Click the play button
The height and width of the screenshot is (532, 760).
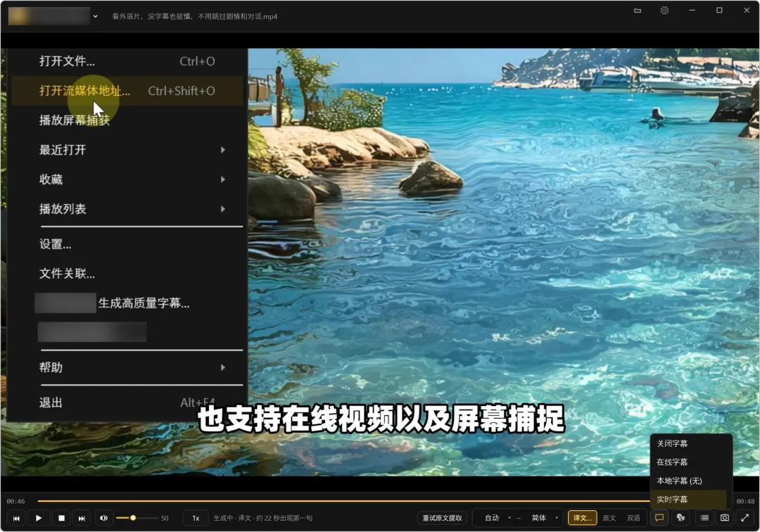click(x=39, y=518)
